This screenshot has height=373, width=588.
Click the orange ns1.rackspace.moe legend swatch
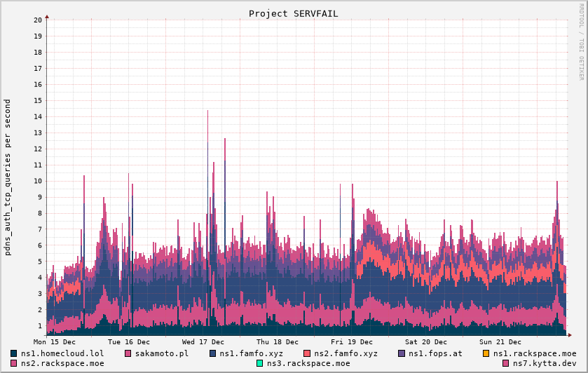pos(486,353)
